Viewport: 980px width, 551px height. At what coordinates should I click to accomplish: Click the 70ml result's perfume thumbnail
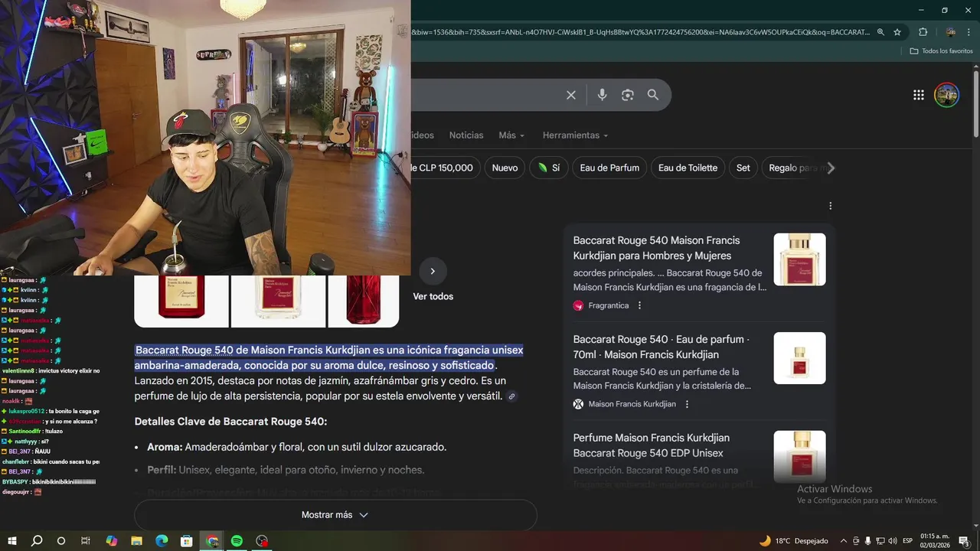[x=799, y=358]
